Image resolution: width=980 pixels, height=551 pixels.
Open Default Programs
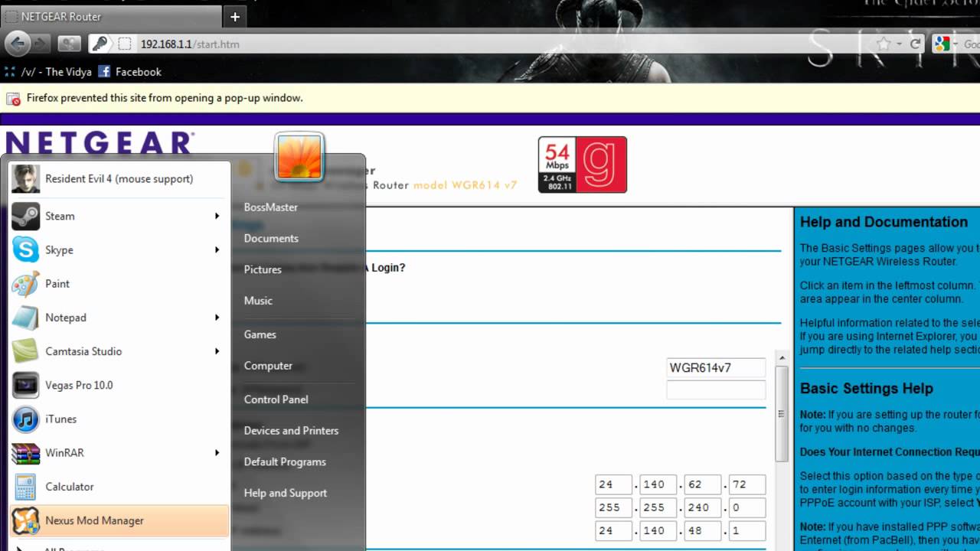pos(285,462)
